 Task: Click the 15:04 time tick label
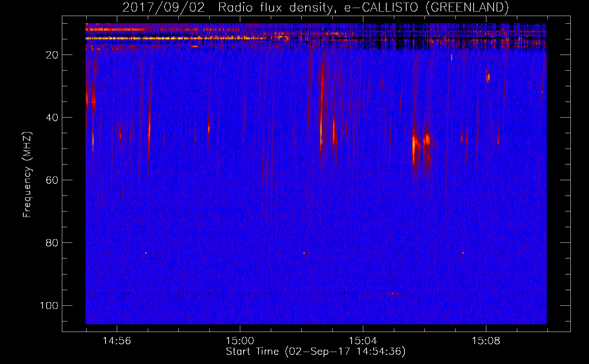pos(363,341)
